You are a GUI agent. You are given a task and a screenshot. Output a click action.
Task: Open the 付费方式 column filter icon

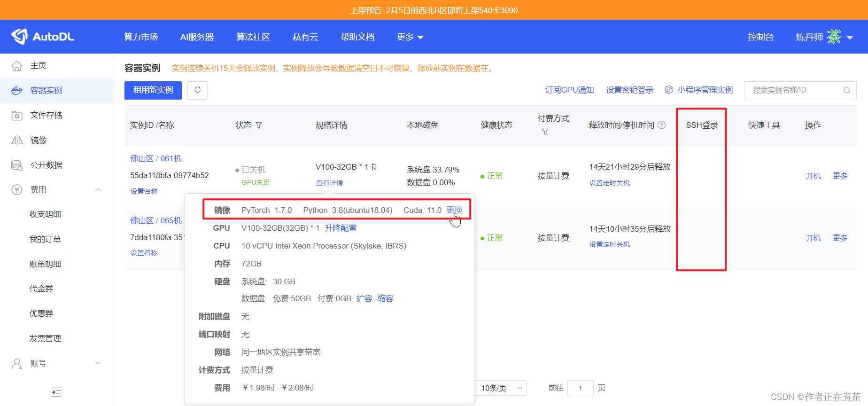(545, 132)
